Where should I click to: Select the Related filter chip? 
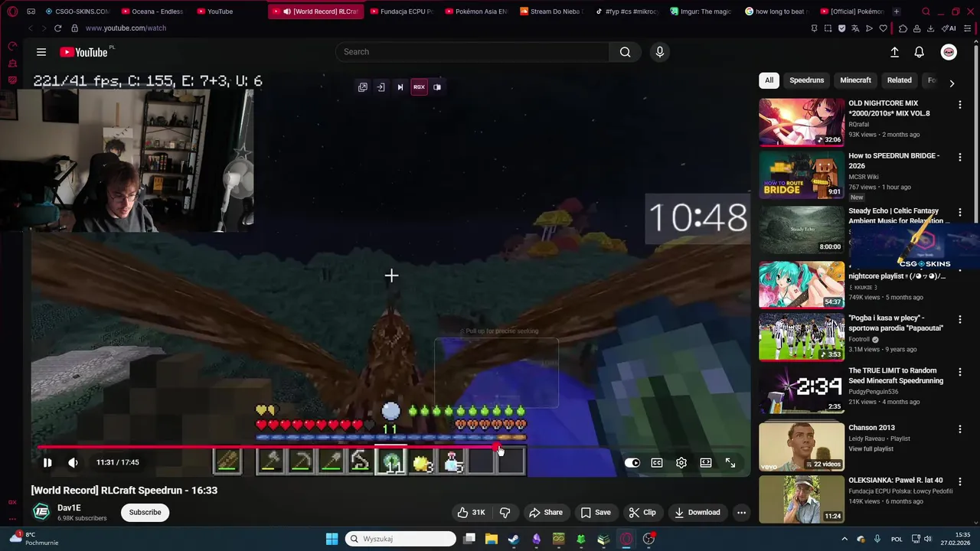(899, 80)
